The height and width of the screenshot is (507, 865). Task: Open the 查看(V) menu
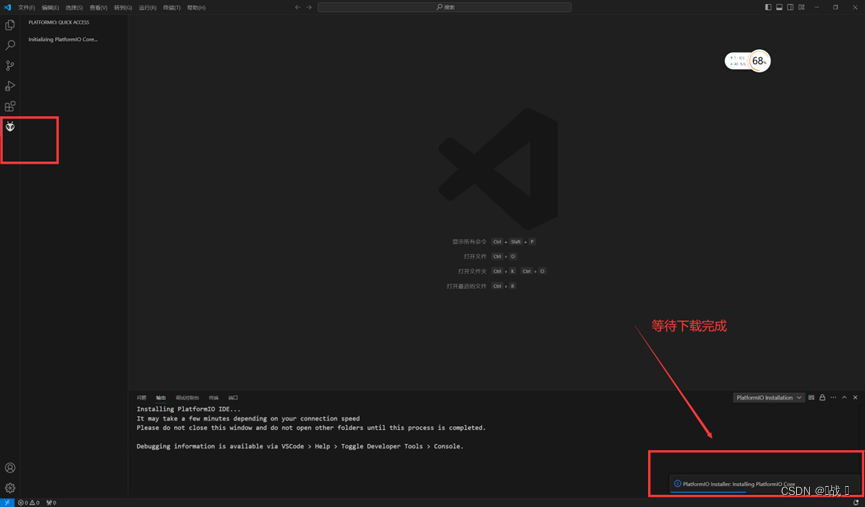(98, 8)
